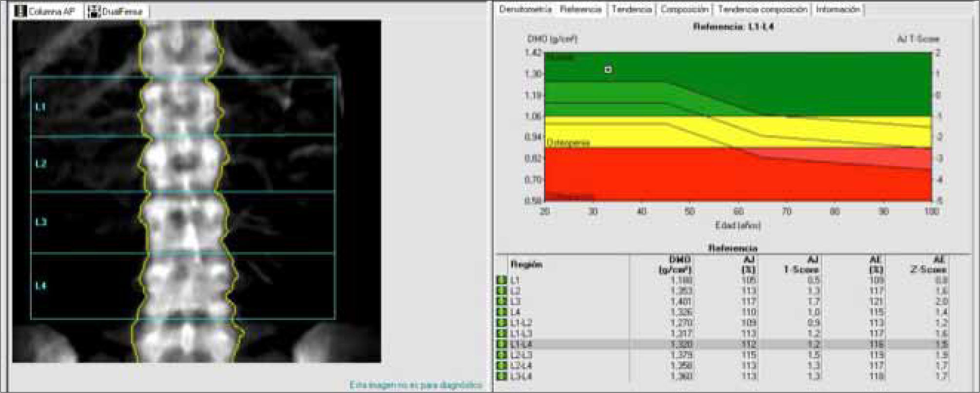This screenshot has width=980, height=393.
Task: Click the L3 label on the spine image
Action: pyautogui.click(x=41, y=222)
